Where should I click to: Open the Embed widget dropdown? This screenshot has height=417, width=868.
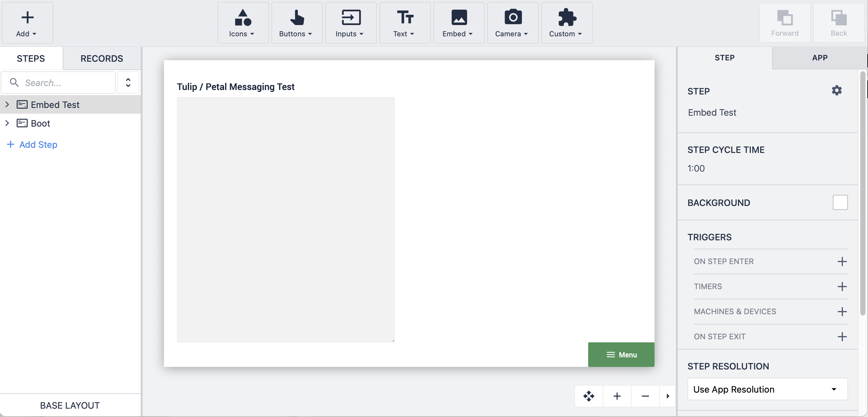pyautogui.click(x=459, y=23)
